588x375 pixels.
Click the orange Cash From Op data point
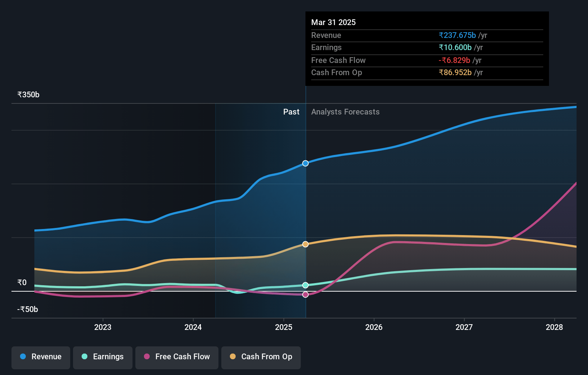click(x=305, y=244)
